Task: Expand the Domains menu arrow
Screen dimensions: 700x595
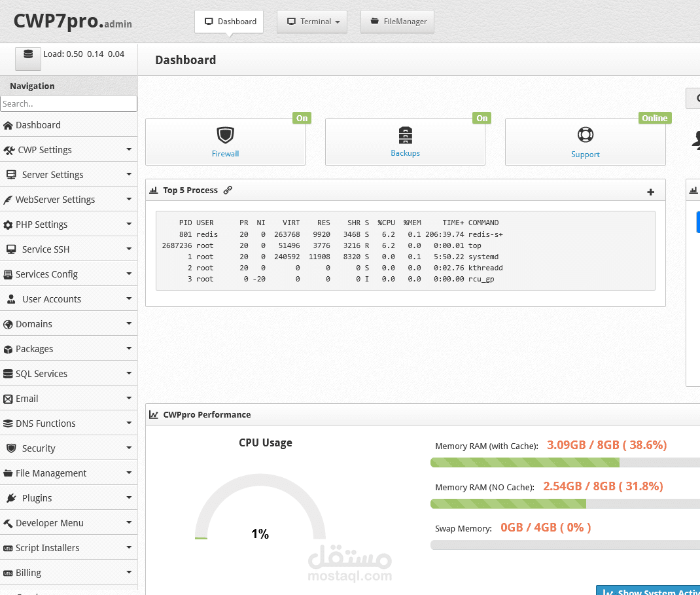Action: [x=129, y=323]
